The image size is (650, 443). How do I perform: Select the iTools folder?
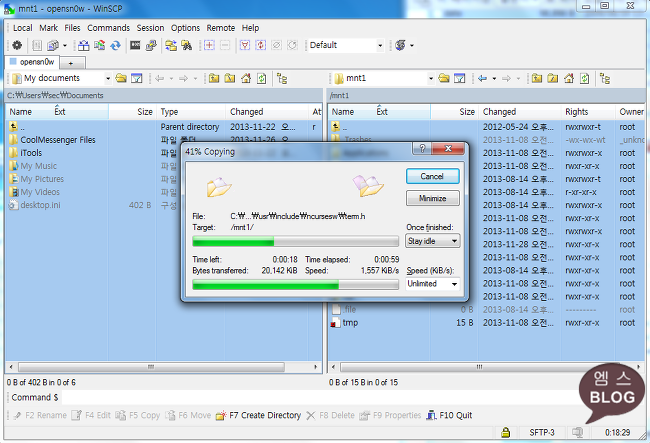[x=31, y=153]
